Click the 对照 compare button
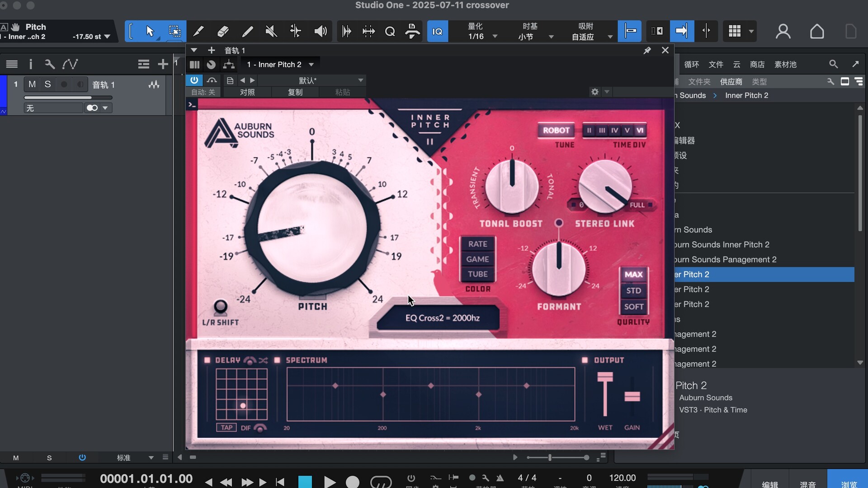 pos(247,92)
